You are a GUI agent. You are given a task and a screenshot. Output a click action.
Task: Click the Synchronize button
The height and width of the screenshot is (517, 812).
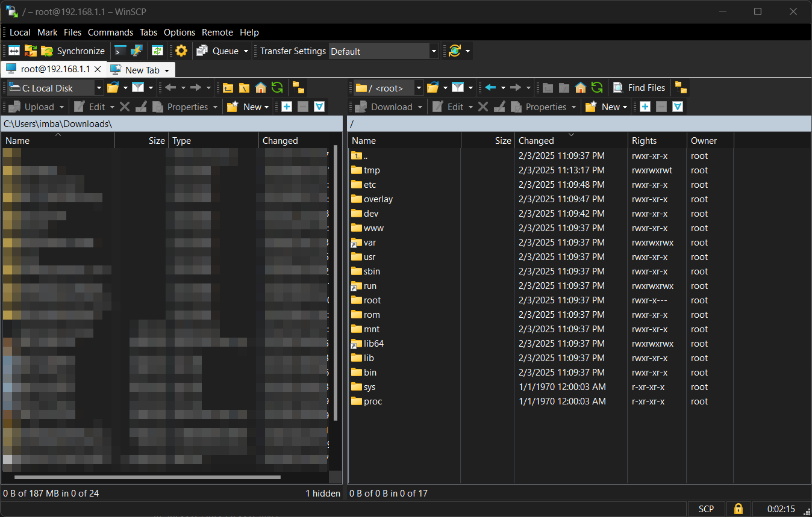click(x=73, y=51)
